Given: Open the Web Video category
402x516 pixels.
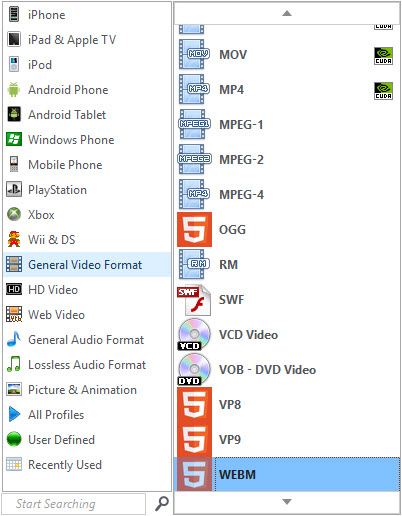Looking at the screenshot, I should click(x=87, y=314).
